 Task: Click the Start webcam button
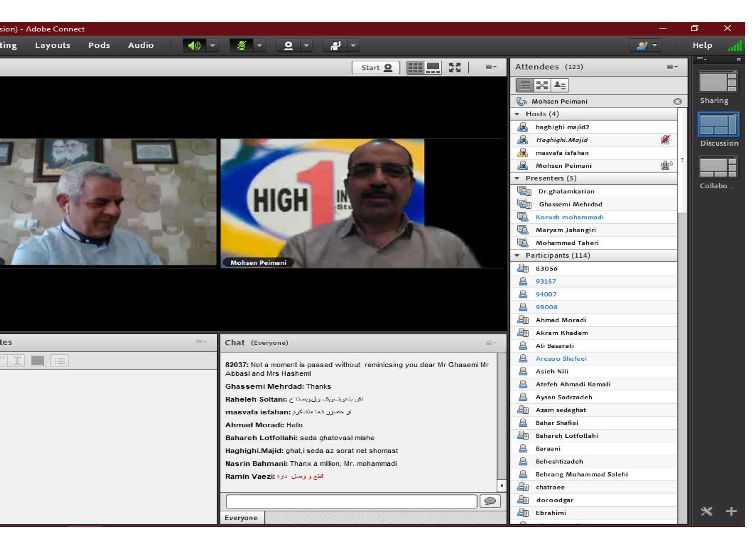376,67
